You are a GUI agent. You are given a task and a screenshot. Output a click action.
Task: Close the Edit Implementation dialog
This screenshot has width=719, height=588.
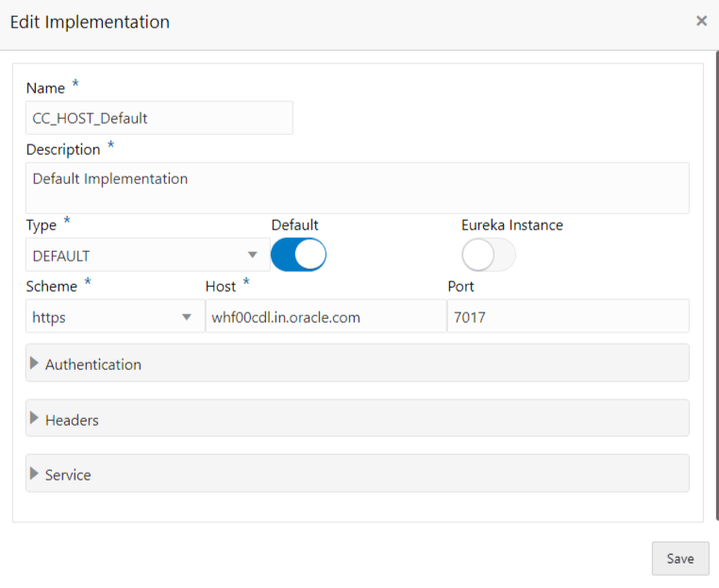(x=701, y=21)
